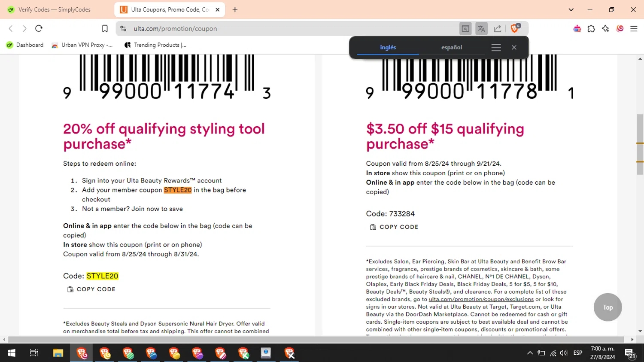Expand the tab search dropdown arrow
The image size is (644, 362).
pos(571,9)
